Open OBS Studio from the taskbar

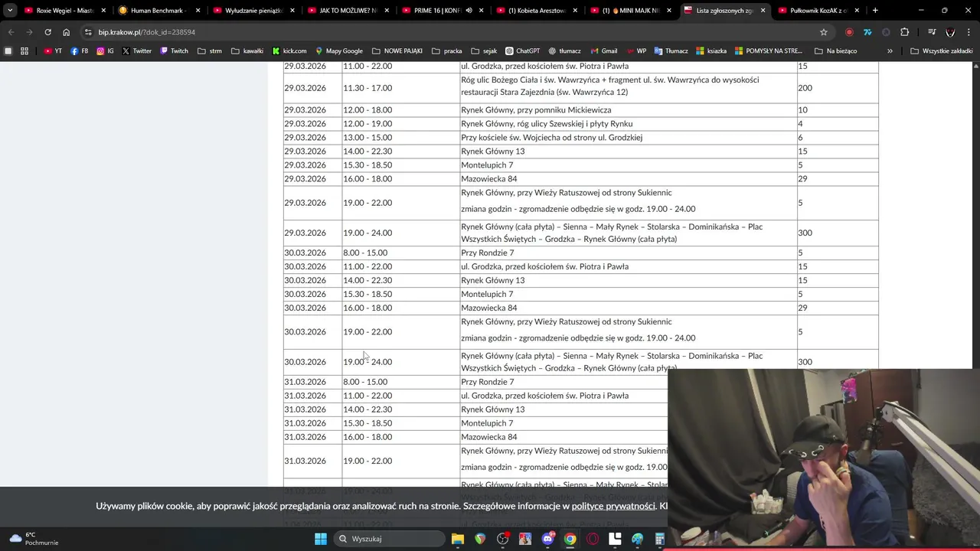tap(503, 539)
